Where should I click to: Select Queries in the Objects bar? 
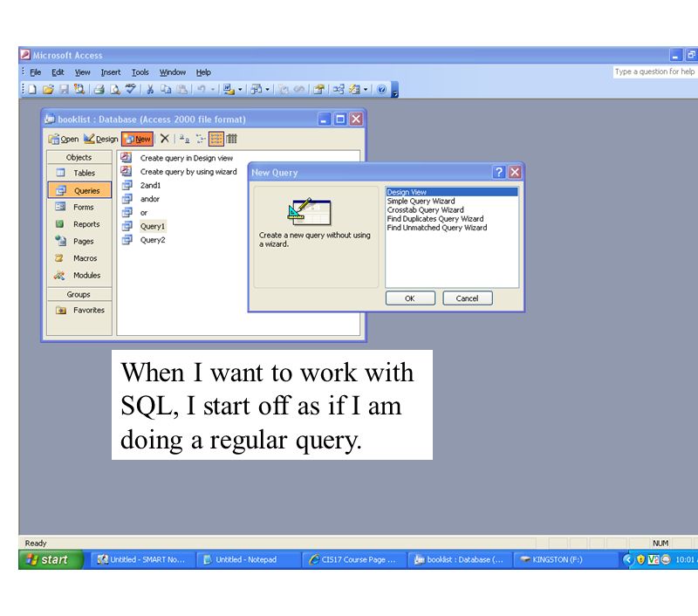pos(79,190)
